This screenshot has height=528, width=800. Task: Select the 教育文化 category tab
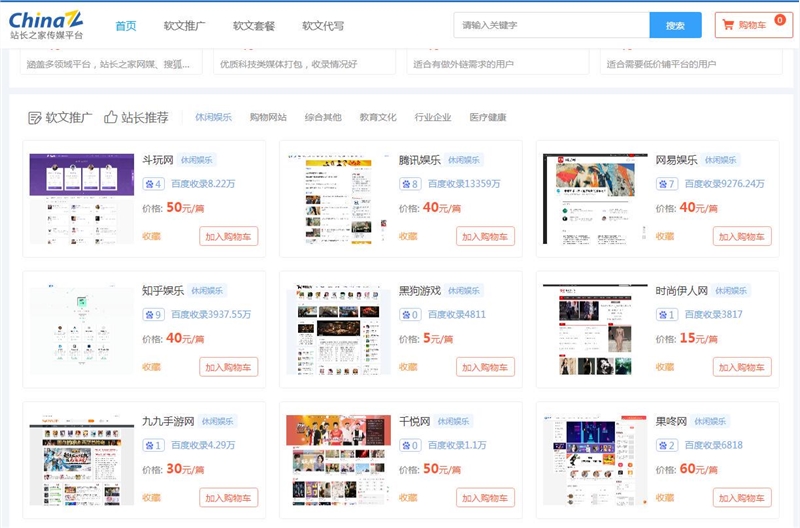pyautogui.click(x=378, y=117)
